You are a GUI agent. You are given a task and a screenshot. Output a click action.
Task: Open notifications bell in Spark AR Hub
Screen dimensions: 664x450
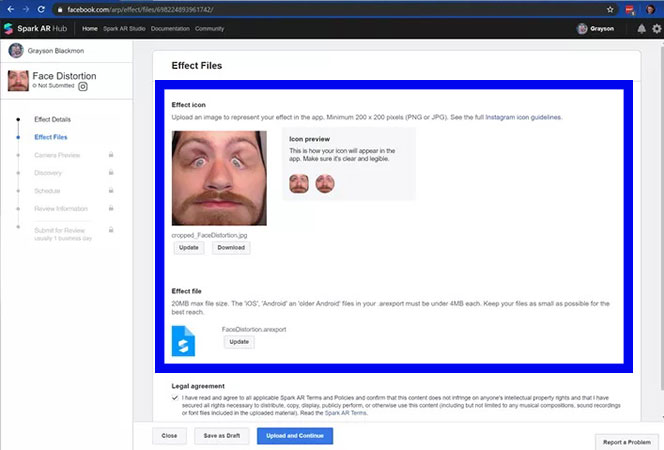tap(642, 28)
